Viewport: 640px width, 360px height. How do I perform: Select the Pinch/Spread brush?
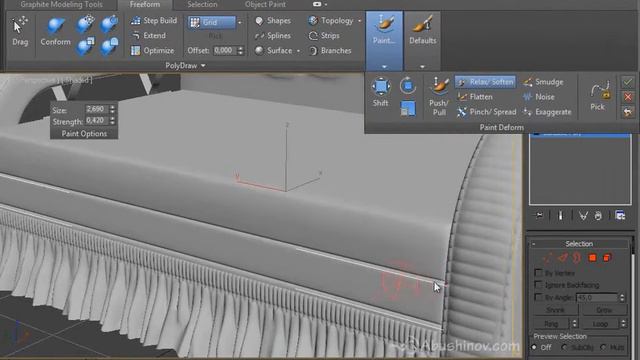pos(487,112)
